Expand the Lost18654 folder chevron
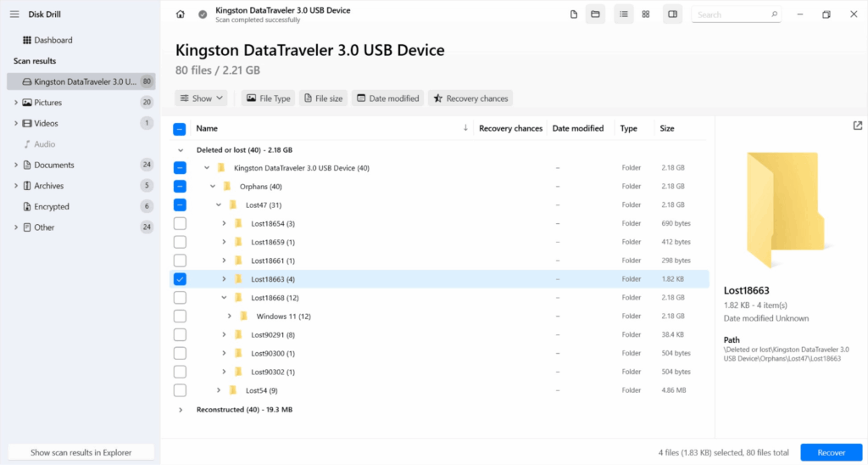Viewport: 868px width, 465px height. coord(224,223)
